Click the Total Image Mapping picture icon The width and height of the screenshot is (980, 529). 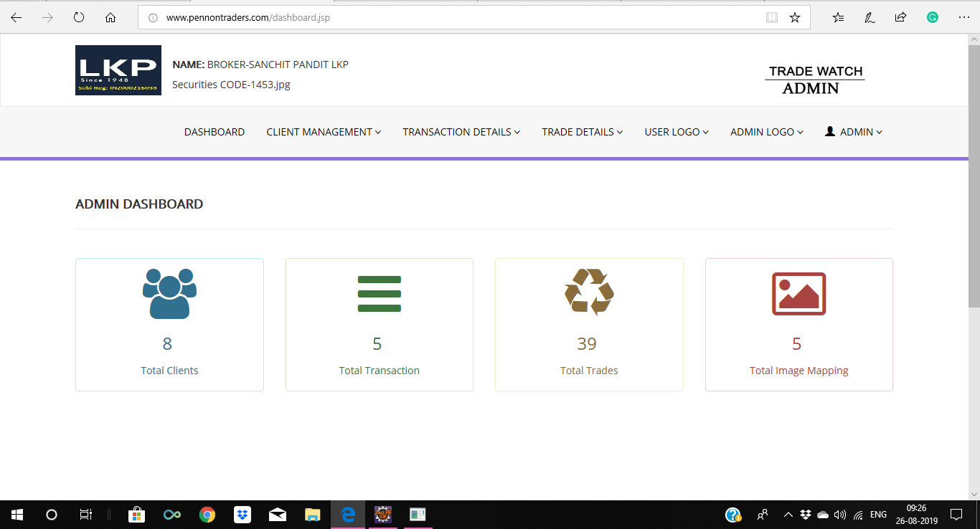tap(798, 293)
